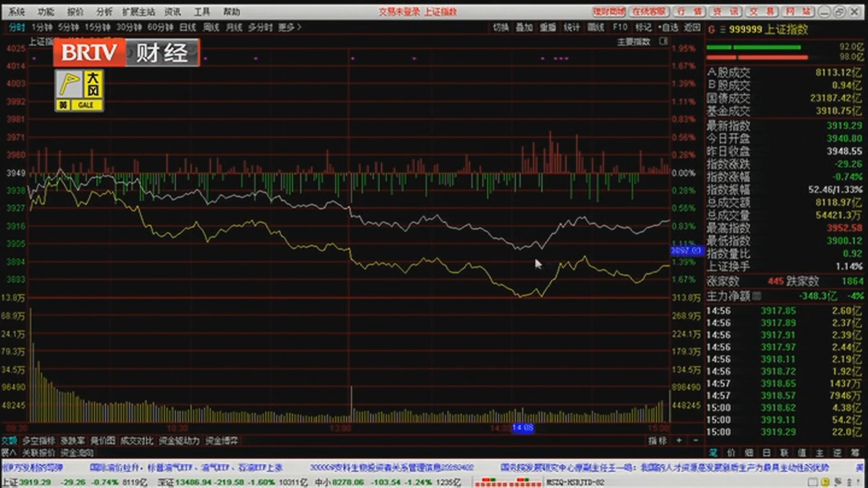Screen dimensions: 868x488
Task: Open the 统计 statistics tool
Action: [571, 28]
